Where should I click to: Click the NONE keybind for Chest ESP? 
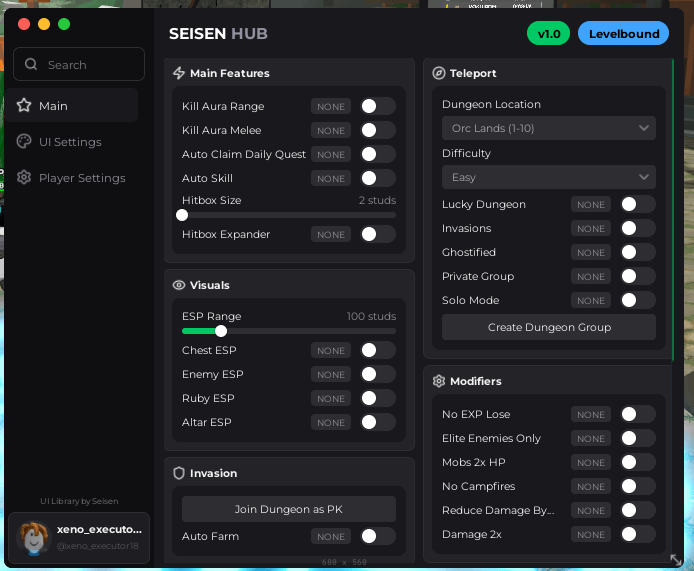(x=331, y=350)
